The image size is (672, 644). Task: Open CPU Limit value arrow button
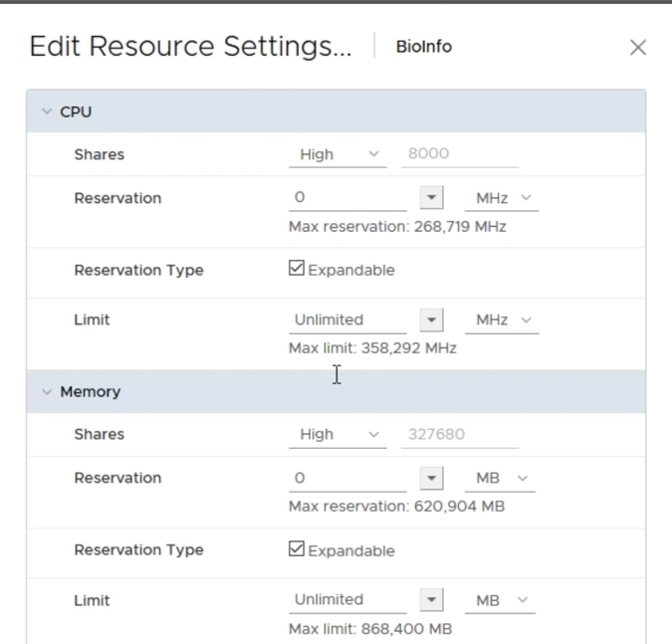[x=431, y=320]
